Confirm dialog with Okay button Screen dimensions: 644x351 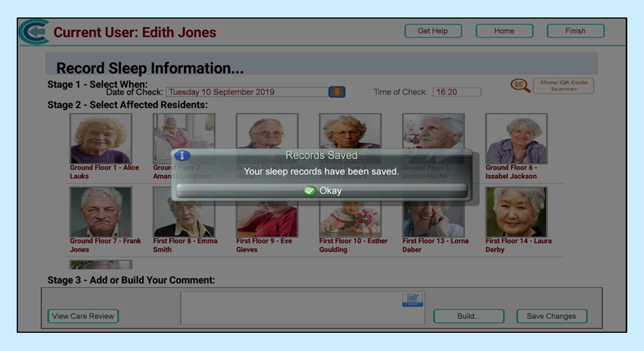tap(321, 190)
